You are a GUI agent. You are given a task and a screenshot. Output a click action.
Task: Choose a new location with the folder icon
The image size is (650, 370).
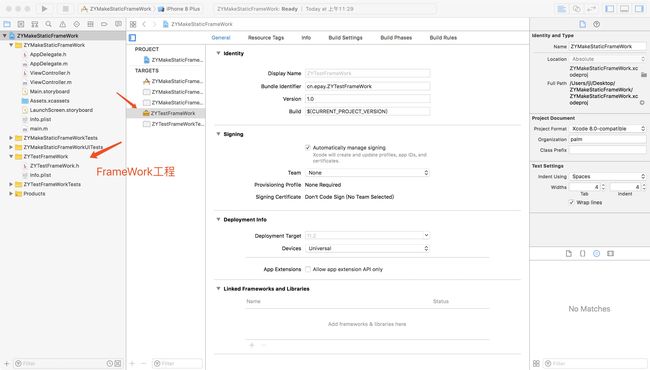tap(644, 75)
